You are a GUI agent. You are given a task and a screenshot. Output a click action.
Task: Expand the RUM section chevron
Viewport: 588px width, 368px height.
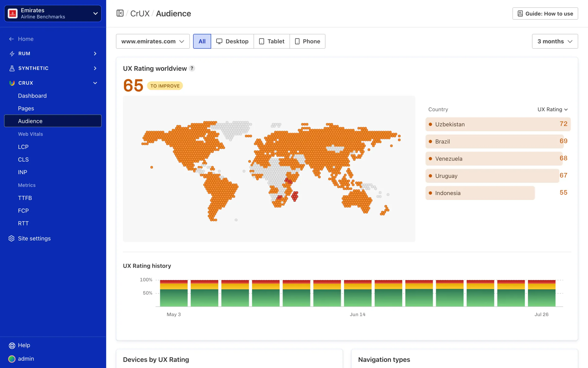pos(95,53)
